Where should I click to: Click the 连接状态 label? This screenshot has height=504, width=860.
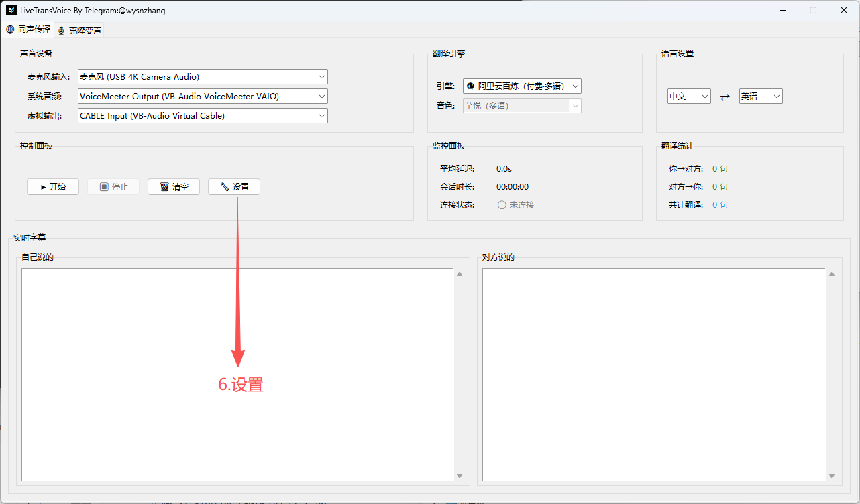pos(458,205)
